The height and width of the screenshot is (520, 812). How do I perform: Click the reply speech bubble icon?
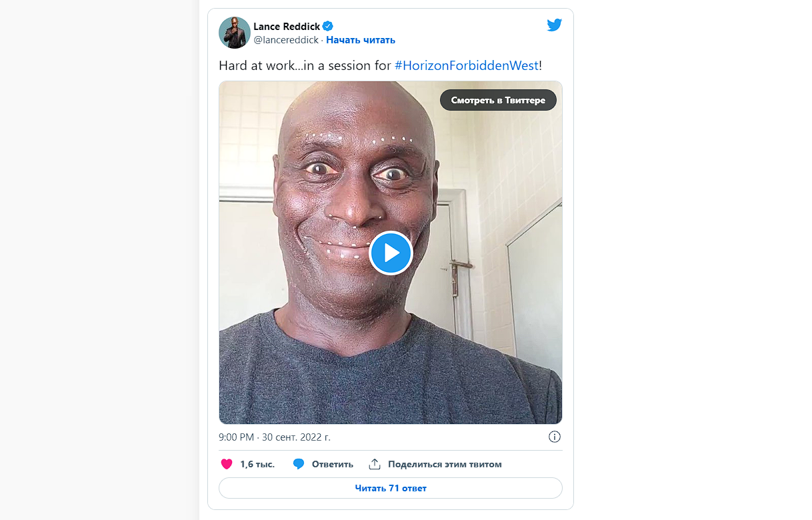299,464
